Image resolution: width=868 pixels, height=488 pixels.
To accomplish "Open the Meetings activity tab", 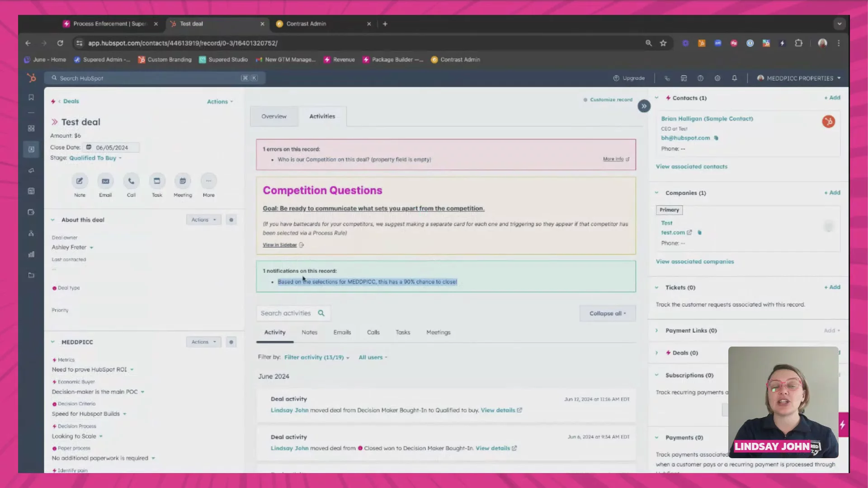I will 439,332.
